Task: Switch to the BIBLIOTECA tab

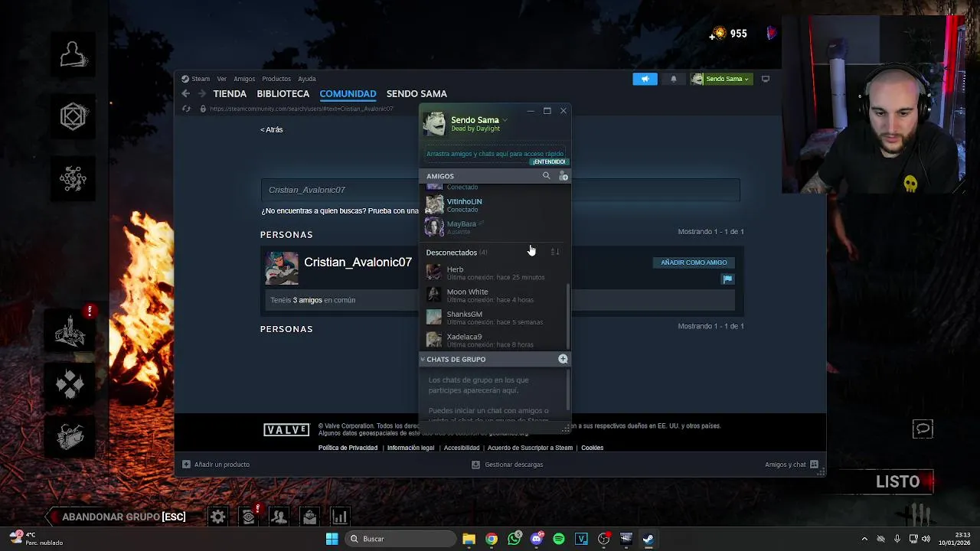Action: pyautogui.click(x=283, y=93)
